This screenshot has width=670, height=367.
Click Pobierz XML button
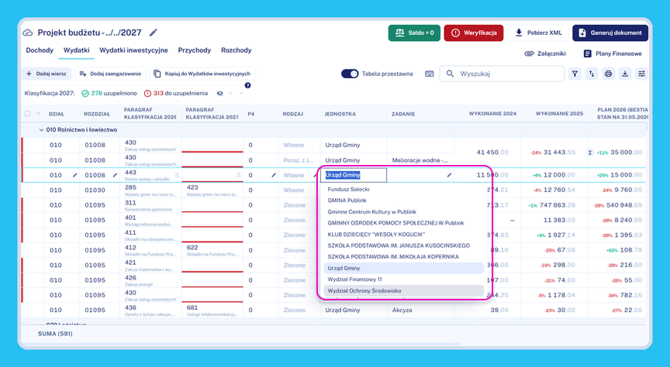538,33
